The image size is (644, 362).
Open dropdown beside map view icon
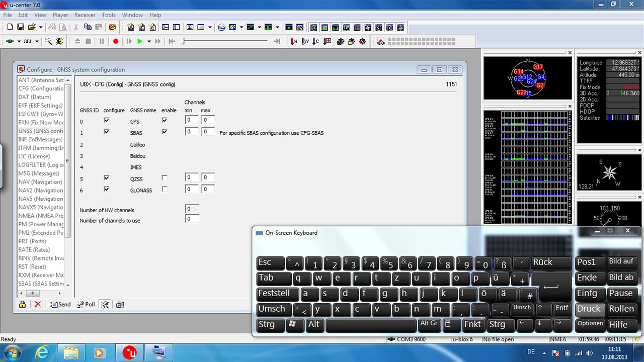241,27
